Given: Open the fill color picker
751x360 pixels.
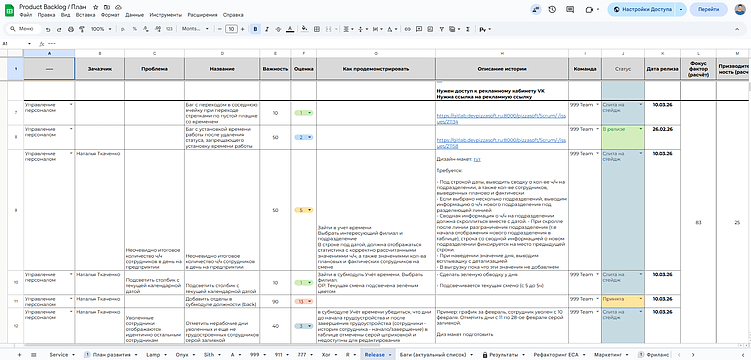Looking at the screenshot, I should [304, 29].
